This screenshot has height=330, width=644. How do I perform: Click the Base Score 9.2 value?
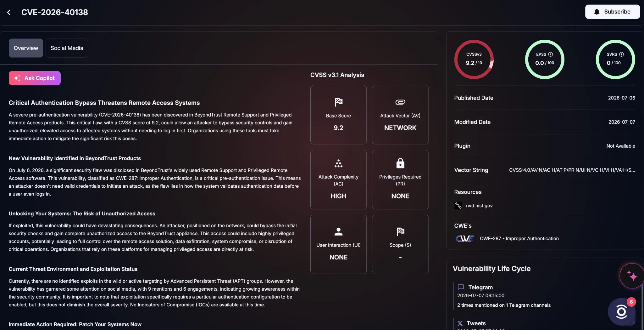pos(338,128)
